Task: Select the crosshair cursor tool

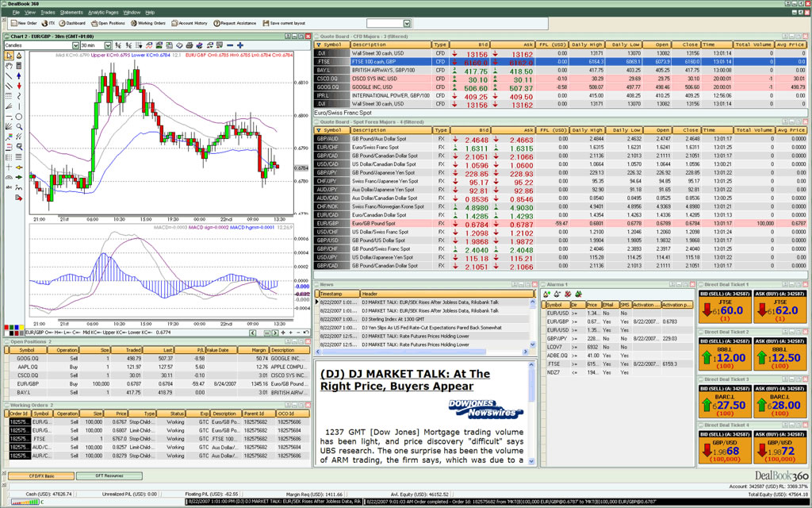Action: pyautogui.click(x=9, y=167)
